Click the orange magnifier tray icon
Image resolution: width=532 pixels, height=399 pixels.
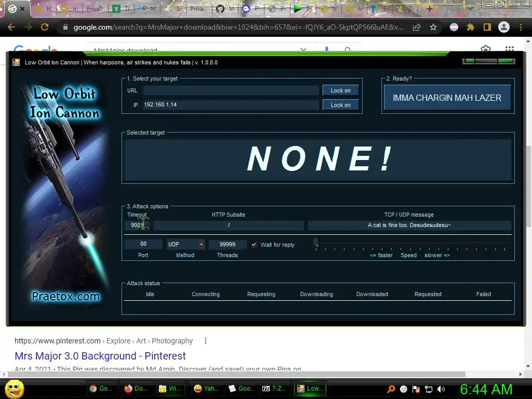point(391,389)
